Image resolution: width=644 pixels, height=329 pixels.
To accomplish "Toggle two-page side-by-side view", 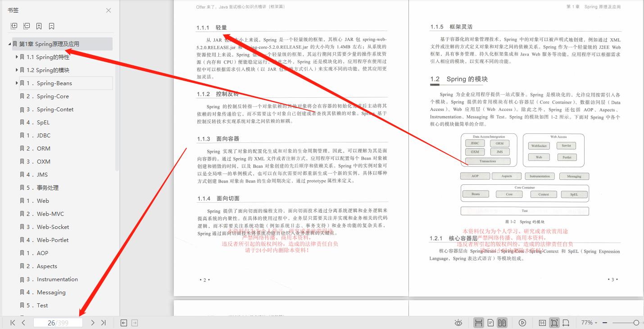I will coord(502,323).
